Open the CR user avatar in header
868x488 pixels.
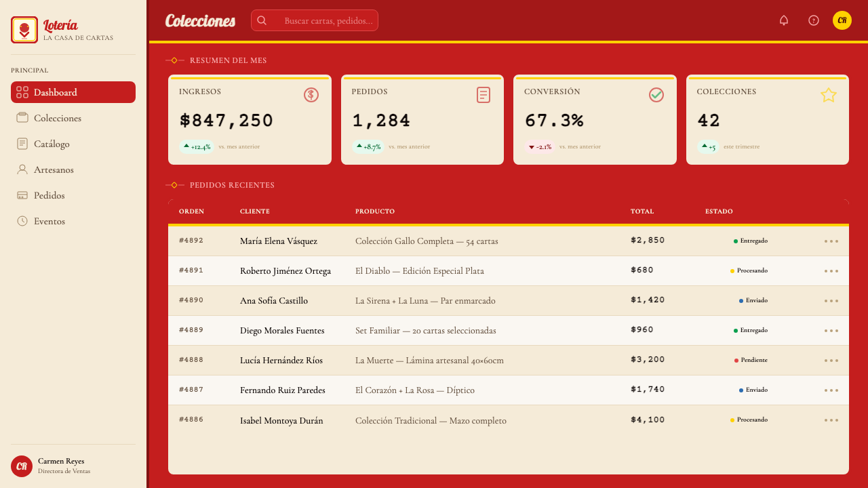[842, 20]
